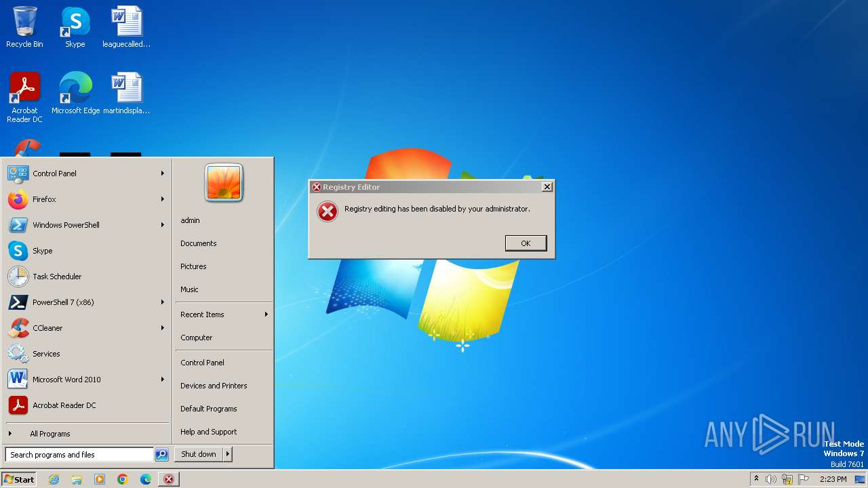Expand Microsoft Word 2010 recent files arrow

click(163, 380)
